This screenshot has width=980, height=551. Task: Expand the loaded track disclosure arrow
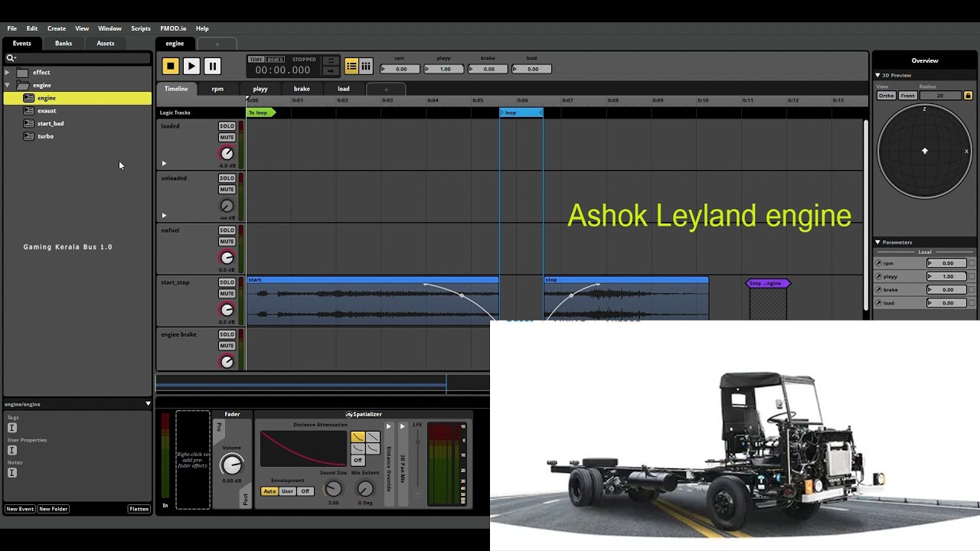[x=164, y=163]
